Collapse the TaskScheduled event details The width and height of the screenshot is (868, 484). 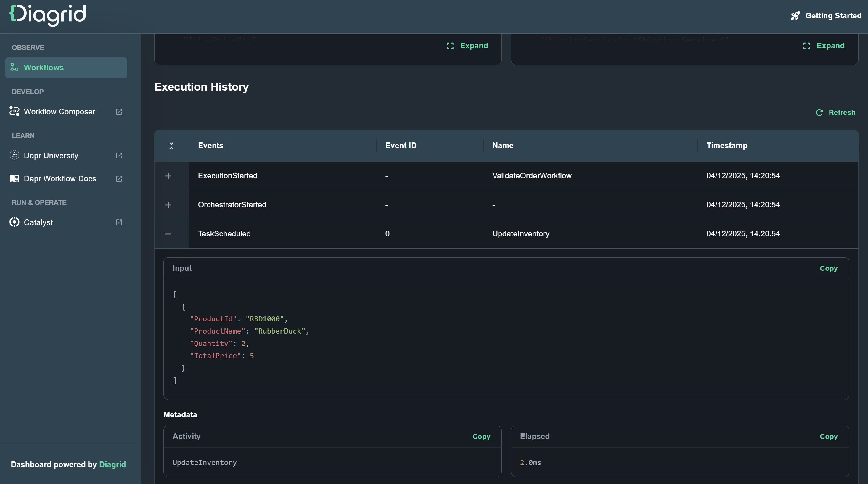coord(168,234)
